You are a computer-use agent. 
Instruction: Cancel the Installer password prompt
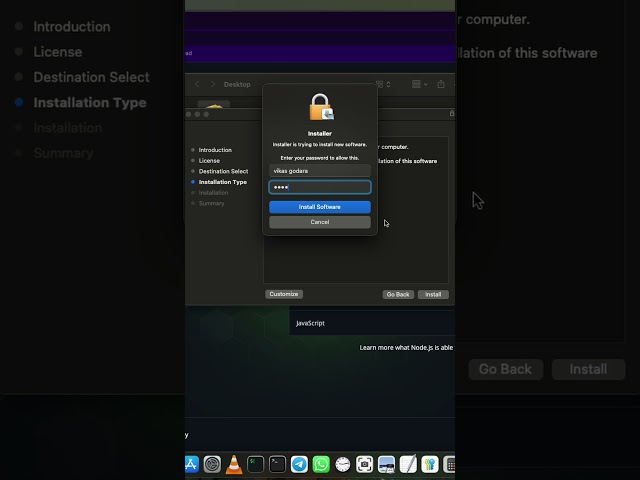[320, 222]
